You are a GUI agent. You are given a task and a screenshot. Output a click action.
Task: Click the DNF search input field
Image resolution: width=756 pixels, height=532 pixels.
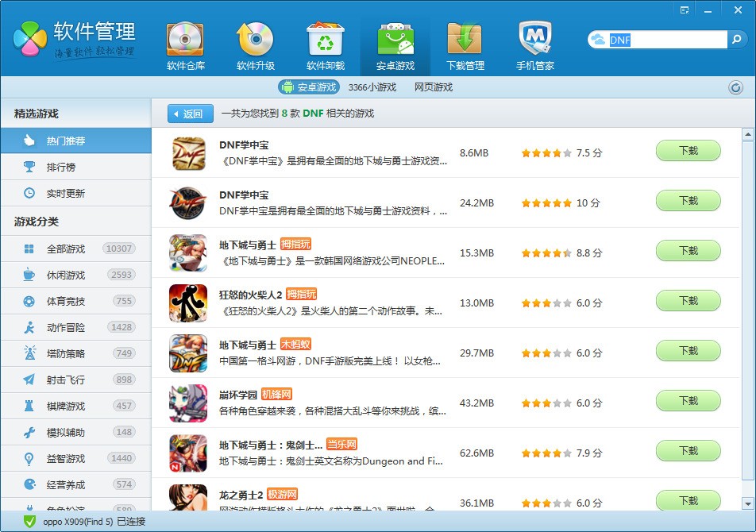667,40
